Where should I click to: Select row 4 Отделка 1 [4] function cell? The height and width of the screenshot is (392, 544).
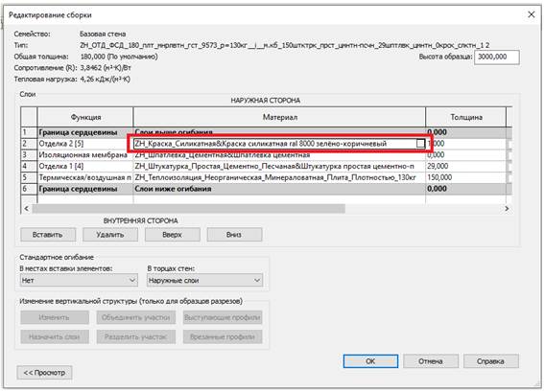tap(85, 166)
